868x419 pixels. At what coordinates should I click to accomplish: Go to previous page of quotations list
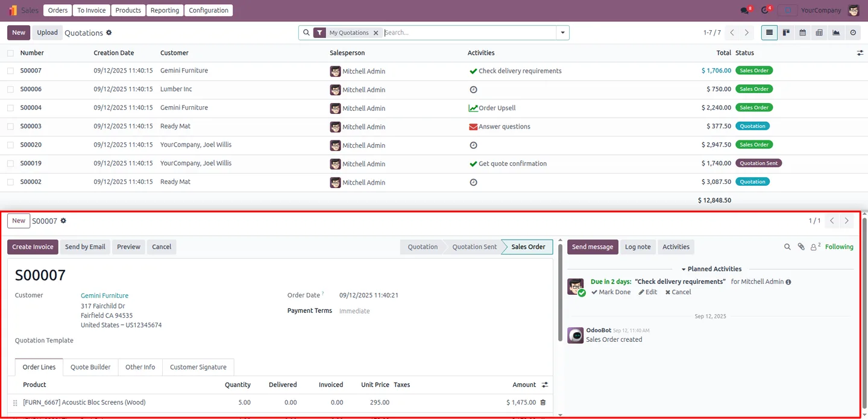732,33
